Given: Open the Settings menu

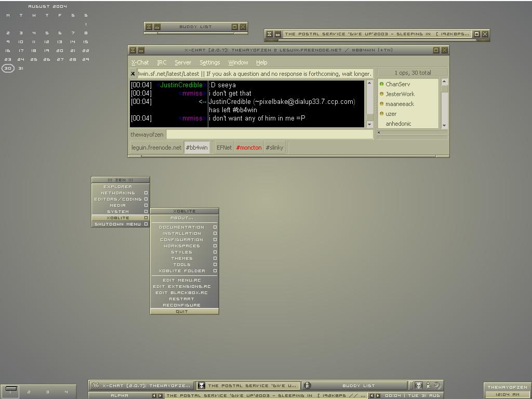Looking at the screenshot, I should coord(210,62).
